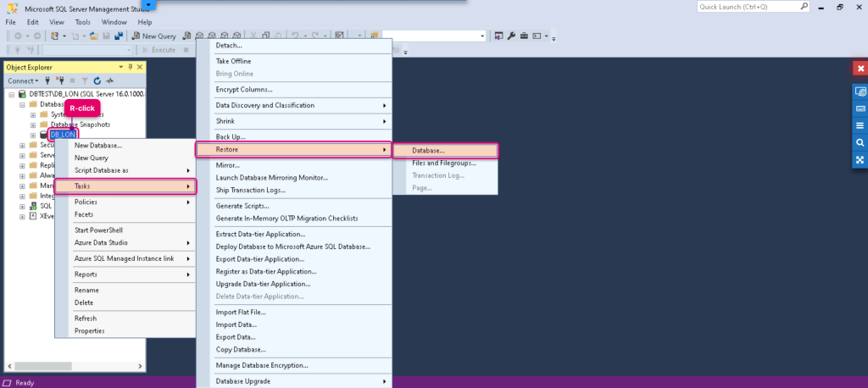Open the Tools menu in menu bar
Image resolution: width=868 pixels, height=388 pixels.
pos(83,22)
